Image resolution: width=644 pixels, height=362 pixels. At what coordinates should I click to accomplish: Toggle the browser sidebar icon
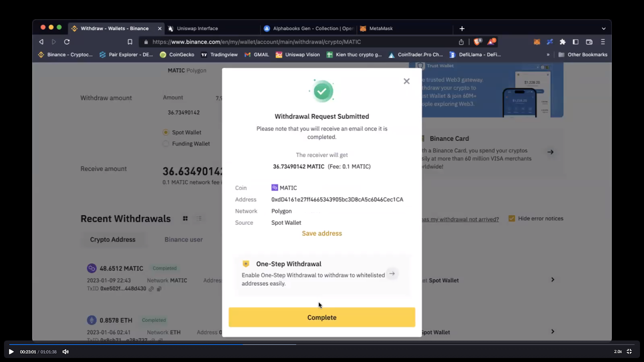[x=576, y=42]
